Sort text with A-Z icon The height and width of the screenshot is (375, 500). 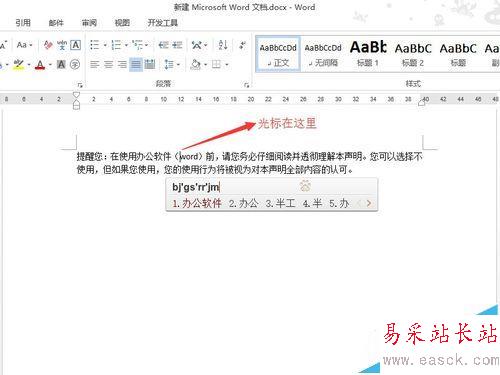[x=223, y=45]
